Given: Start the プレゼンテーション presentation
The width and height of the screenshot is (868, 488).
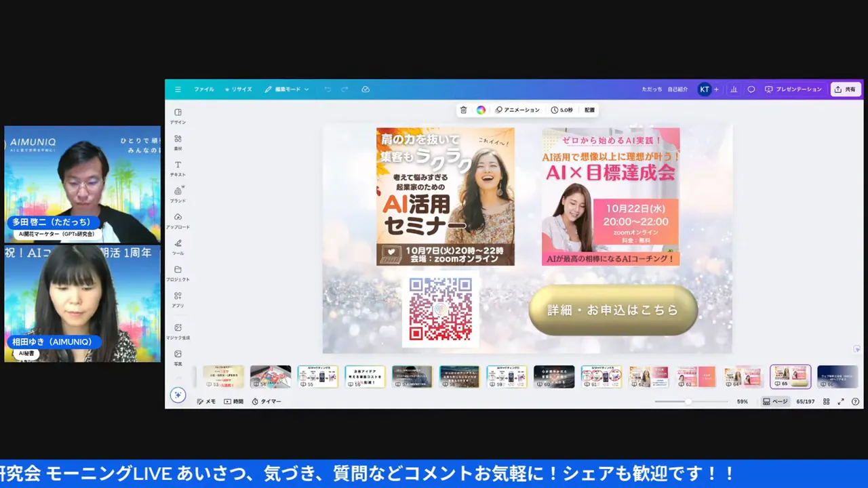Looking at the screenshot, I should point(793,89).
